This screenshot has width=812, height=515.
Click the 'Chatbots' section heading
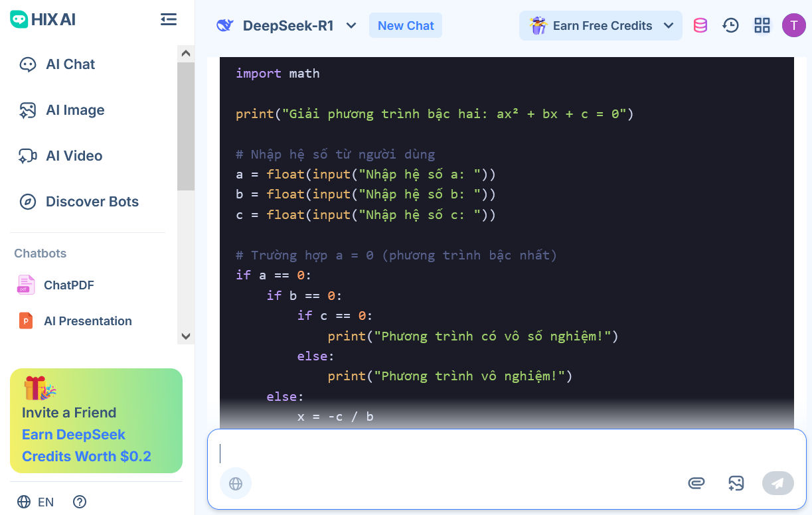pyautogui.click(x=41, y=254)
